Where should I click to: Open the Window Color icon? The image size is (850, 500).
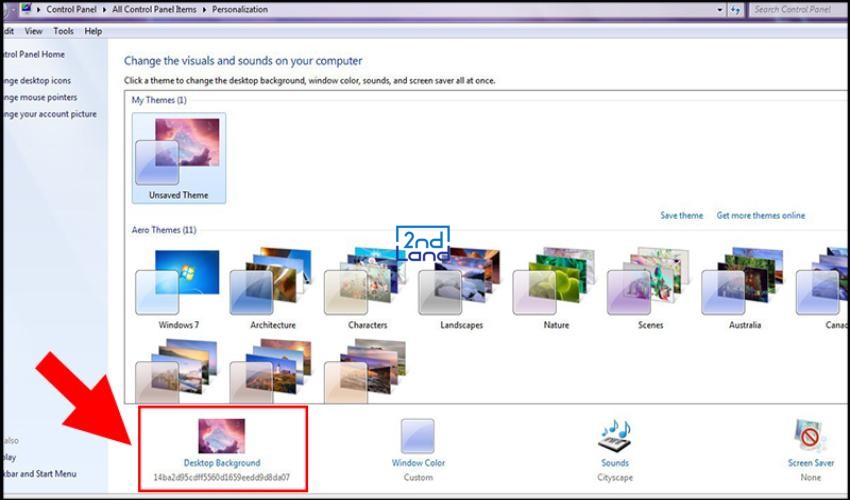(x=417, y=435)
